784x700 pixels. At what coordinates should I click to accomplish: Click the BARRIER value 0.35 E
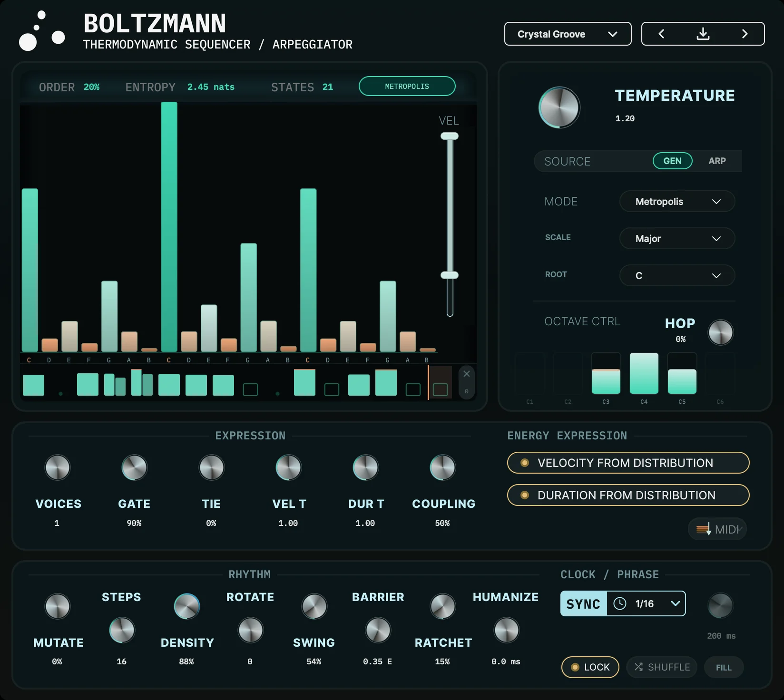[x=377, y=661]
